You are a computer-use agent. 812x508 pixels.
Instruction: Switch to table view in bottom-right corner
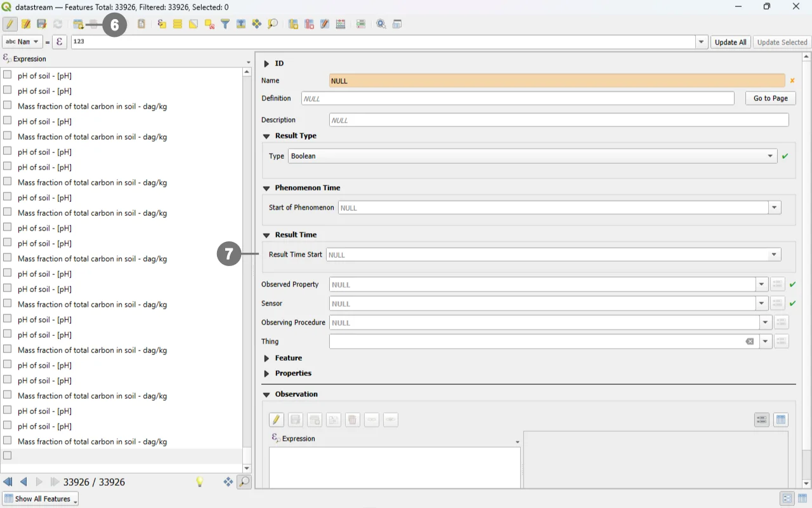click(x=802, y=498)
